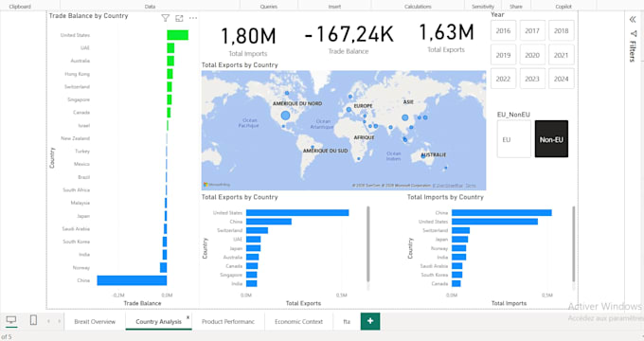The height and width of the screenshot is (341, 644).
Task: Collapse the Filters pane chevrons
Action: [633, 19]
